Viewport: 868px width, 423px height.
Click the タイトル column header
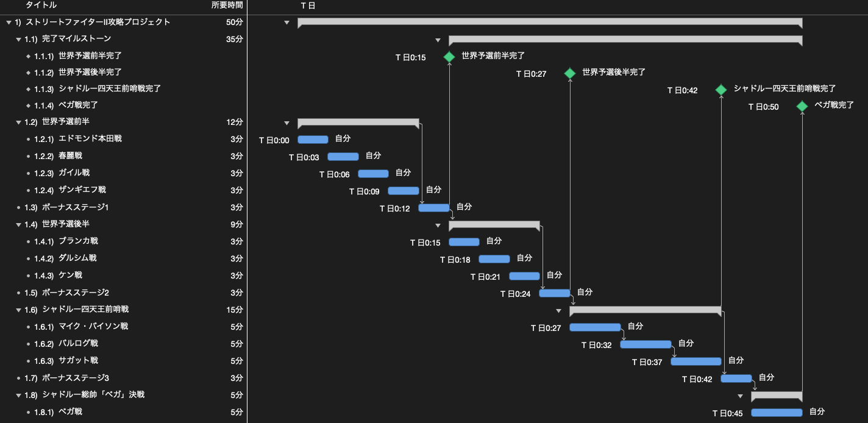point(41,5)
